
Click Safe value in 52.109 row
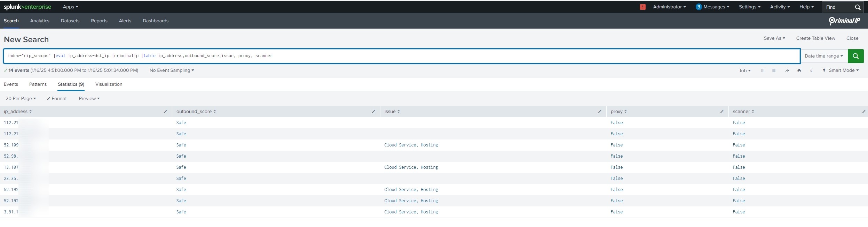click(x=181, y=145)
